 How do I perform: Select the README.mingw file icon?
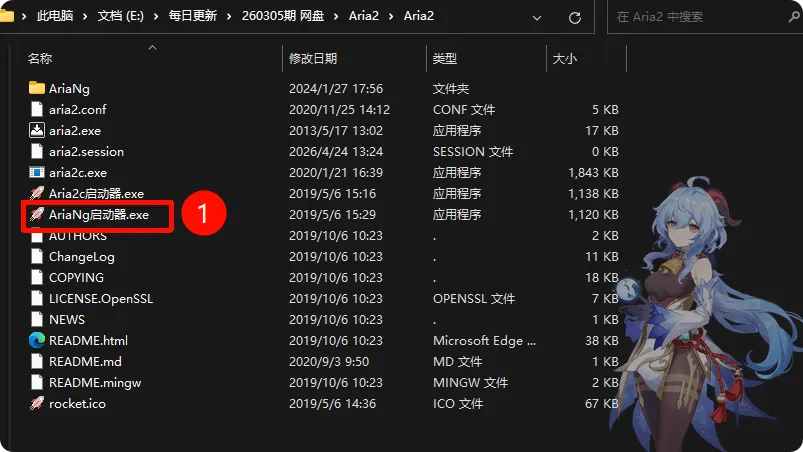point(36,382)
